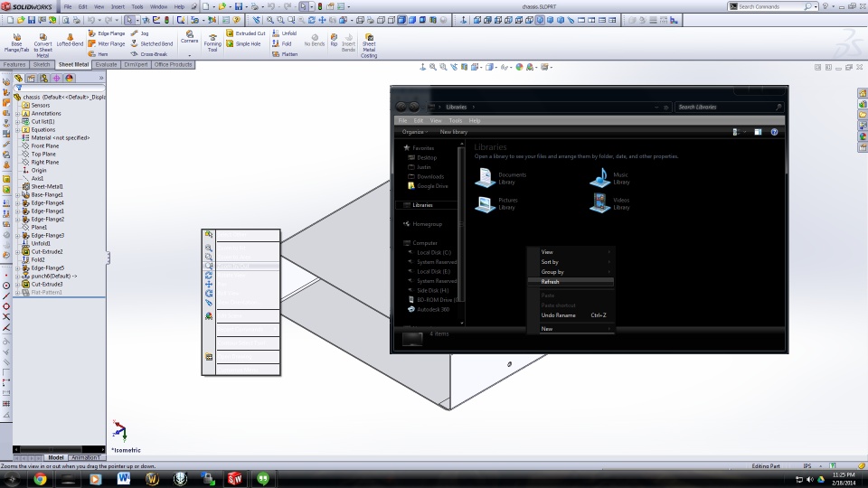Image resolution: width=868 pixels, height=488 pixels.
Task: Click Convert to Sheet Metal tool
Action: click(42, 44)
